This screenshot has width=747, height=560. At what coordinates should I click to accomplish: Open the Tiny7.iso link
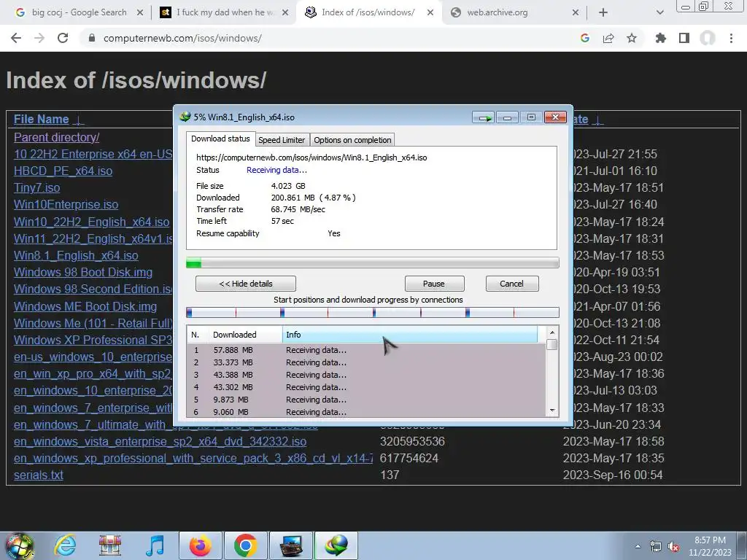pos(36,187)
